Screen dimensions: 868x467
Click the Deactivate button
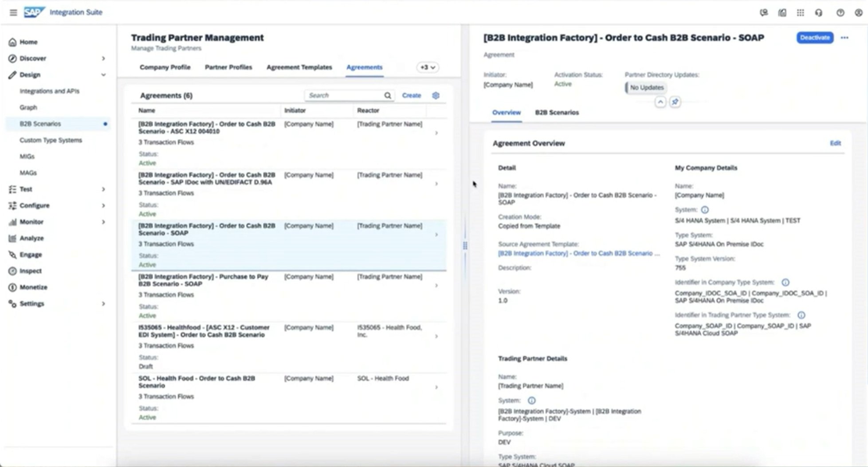[x=814, y=38]
